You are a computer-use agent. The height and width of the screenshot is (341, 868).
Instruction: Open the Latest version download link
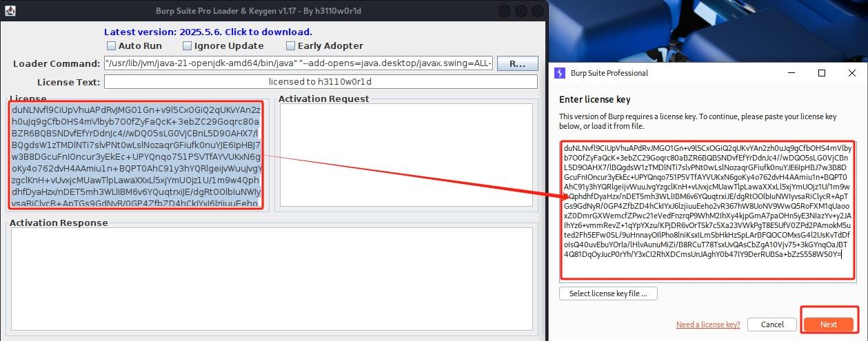click(x=208, y=32)
